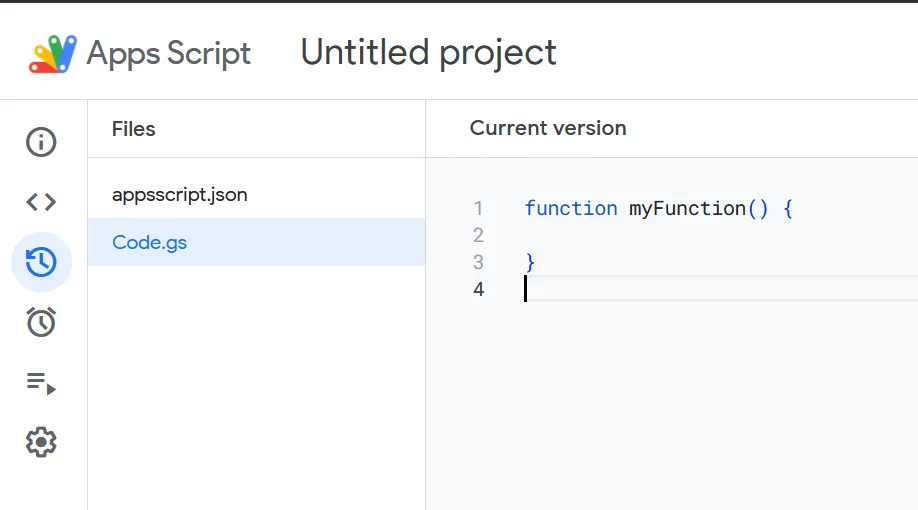The height and width of the screenshot is (510, 918).
Task: Click line number 2 in gutter
Action: click(478, 235)
